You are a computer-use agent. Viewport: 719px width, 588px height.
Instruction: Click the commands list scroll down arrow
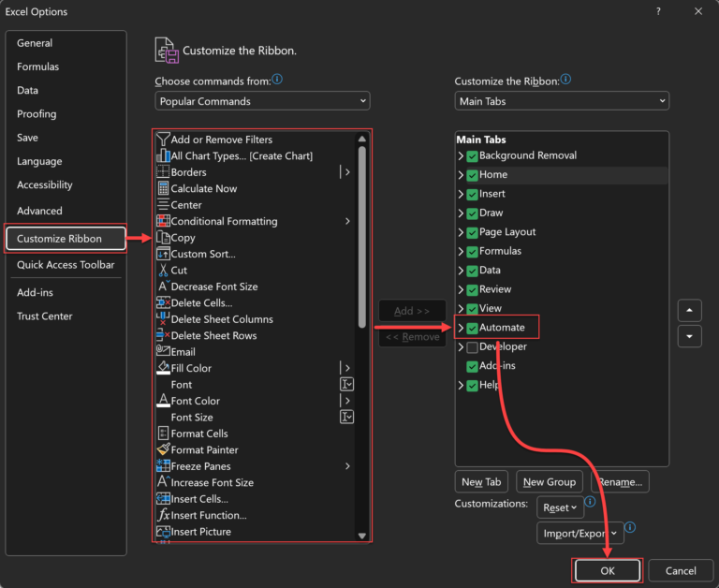(x=363, y=536)
